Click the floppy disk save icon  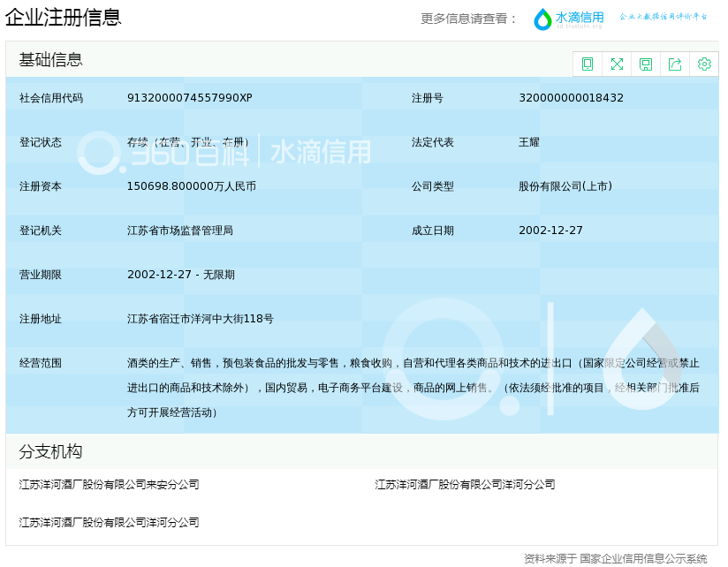click(646, 64)
